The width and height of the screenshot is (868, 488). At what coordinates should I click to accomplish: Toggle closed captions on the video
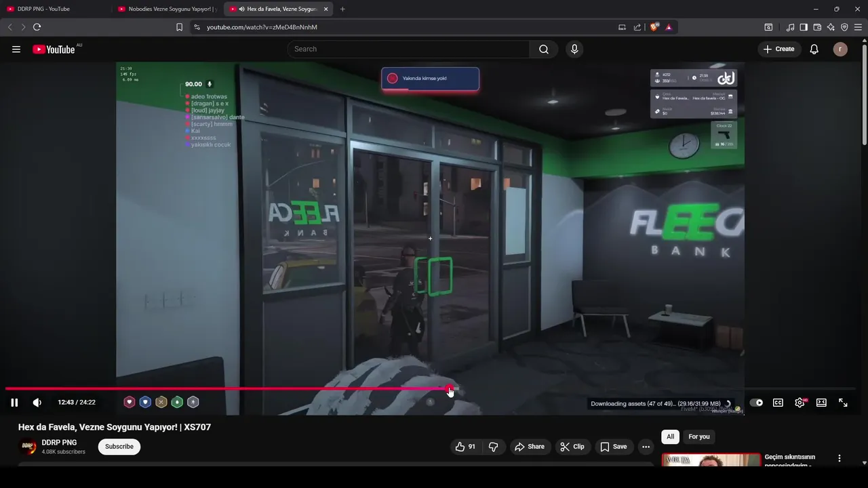tap(778, 403)
